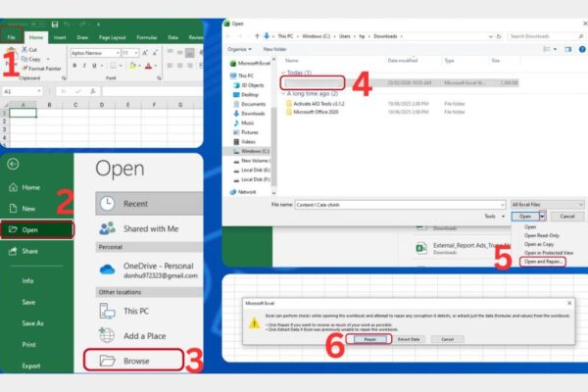Select Downloads in the navigation pane
The height and width of the screenshot is (392, 588).
coord(253,113)
